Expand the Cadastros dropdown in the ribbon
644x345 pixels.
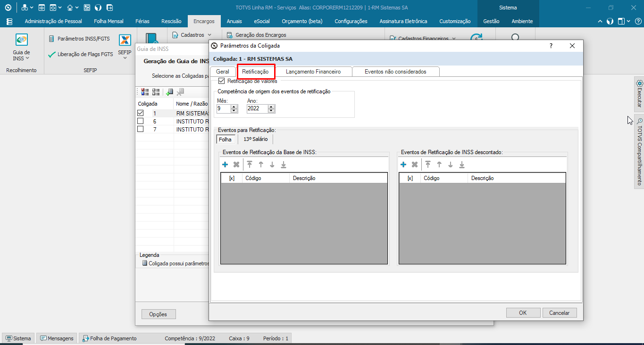[209, 35]
